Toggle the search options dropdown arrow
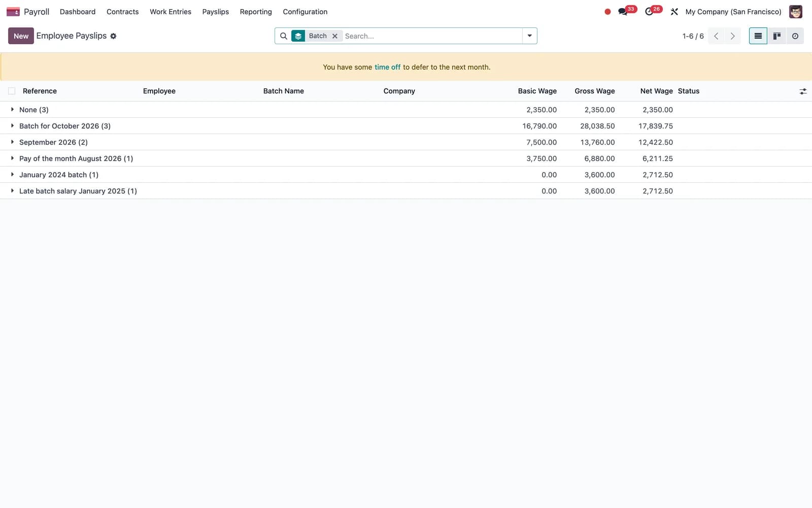Image resolution: width=812 pixels, height=508 pixels. coord(529,36)
